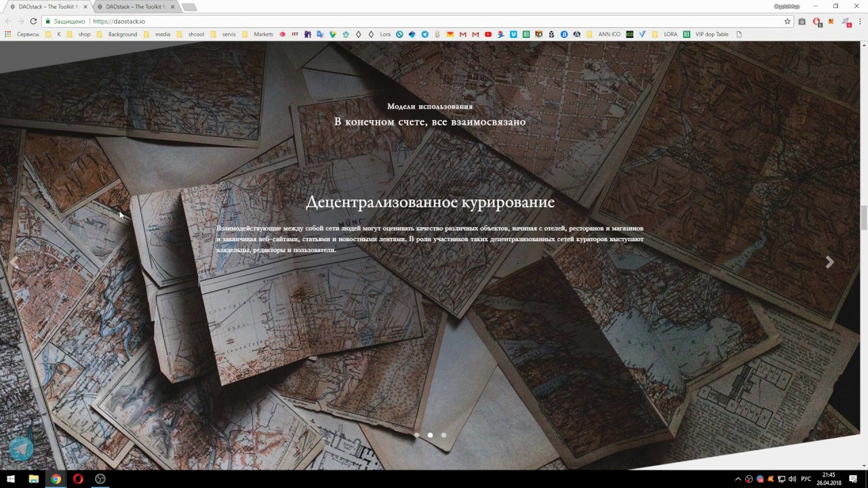Select the first carousel dot indicator
The image size is (868, 488).
pyautogui.click(x=416, y=435)
